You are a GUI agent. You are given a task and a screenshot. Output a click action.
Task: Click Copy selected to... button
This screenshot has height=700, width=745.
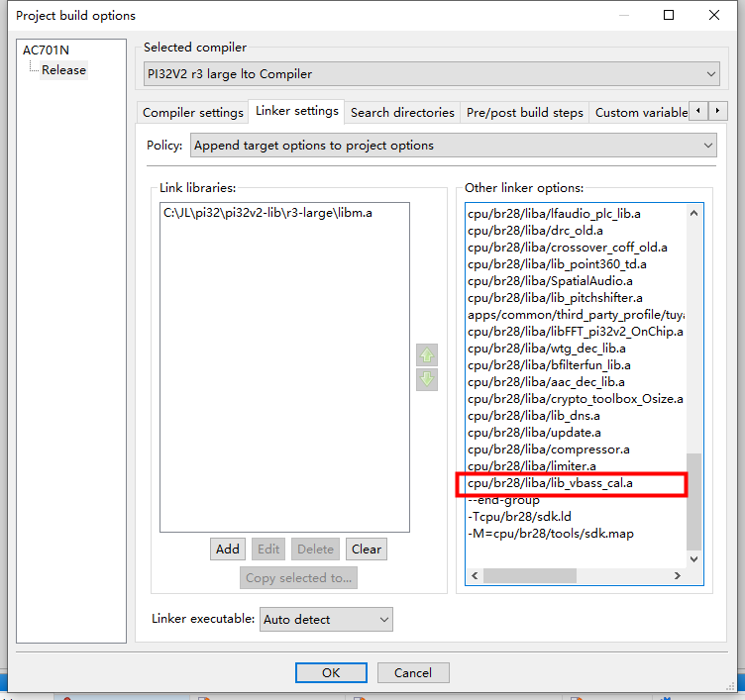pos(298,578)
